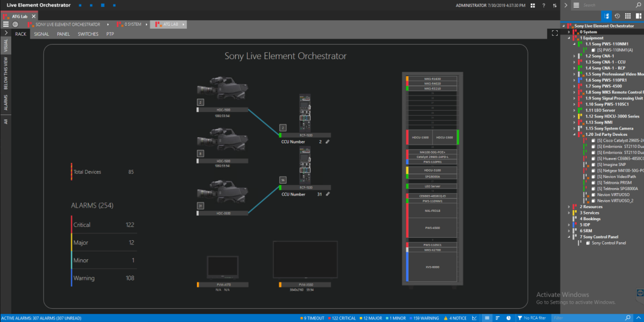Select the sorted bars icon in status bar

(497, 318)
